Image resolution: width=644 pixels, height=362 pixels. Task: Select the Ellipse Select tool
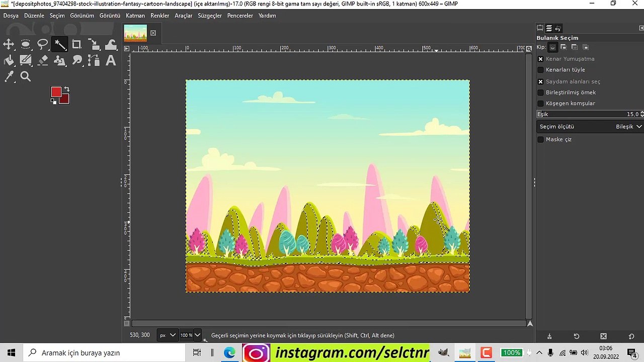tap(26, 45)
